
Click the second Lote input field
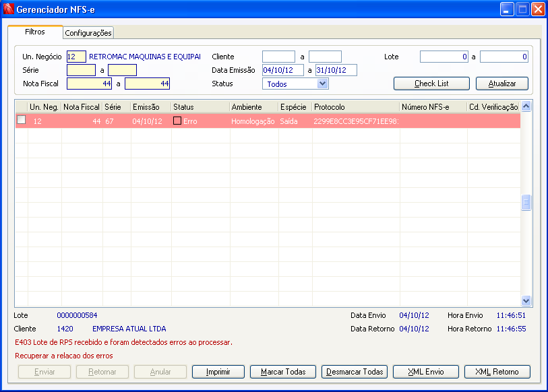(x=504, y=57)
